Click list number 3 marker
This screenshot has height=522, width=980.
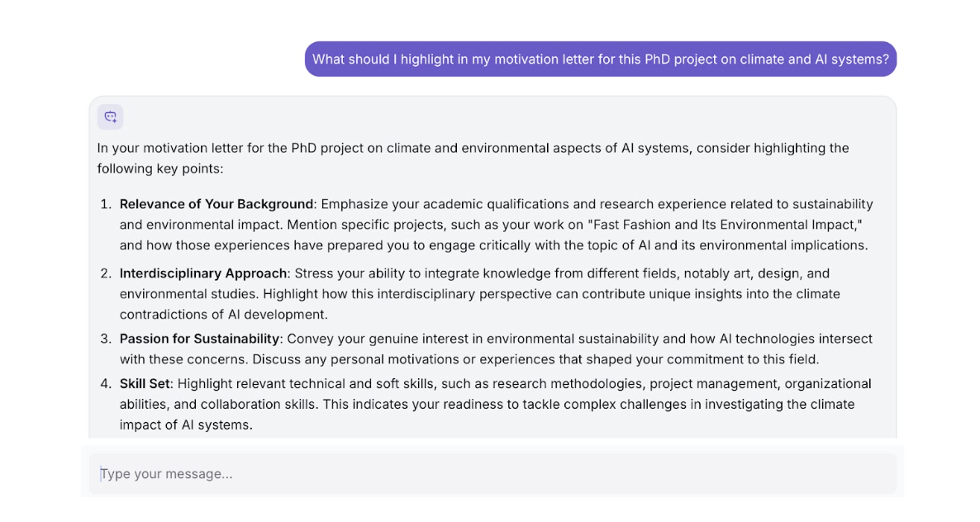point(106,339)
